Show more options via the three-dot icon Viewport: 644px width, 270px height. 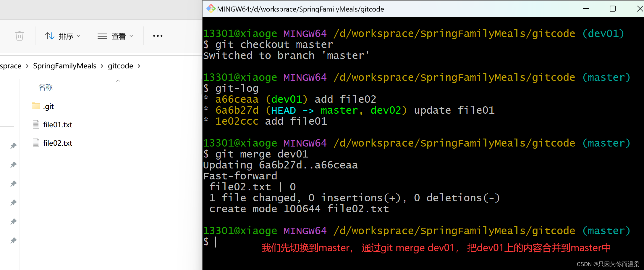(x=158, y=36)
